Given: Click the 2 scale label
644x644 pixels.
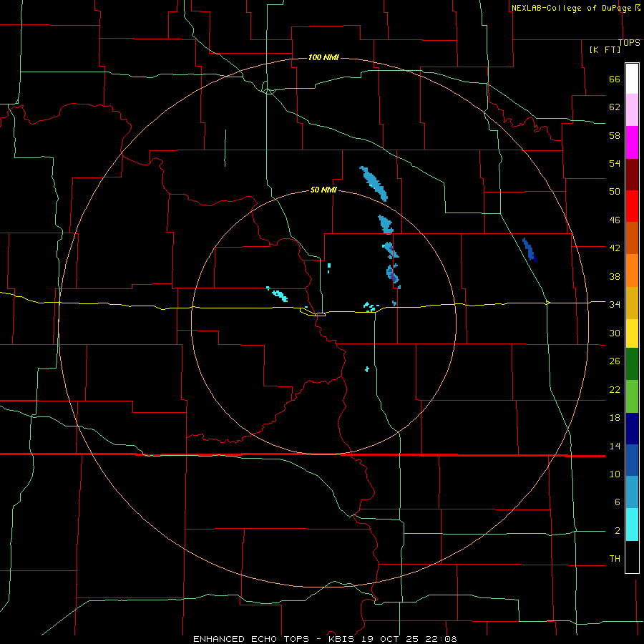Looking at the screenshot, I should [618, 531].
